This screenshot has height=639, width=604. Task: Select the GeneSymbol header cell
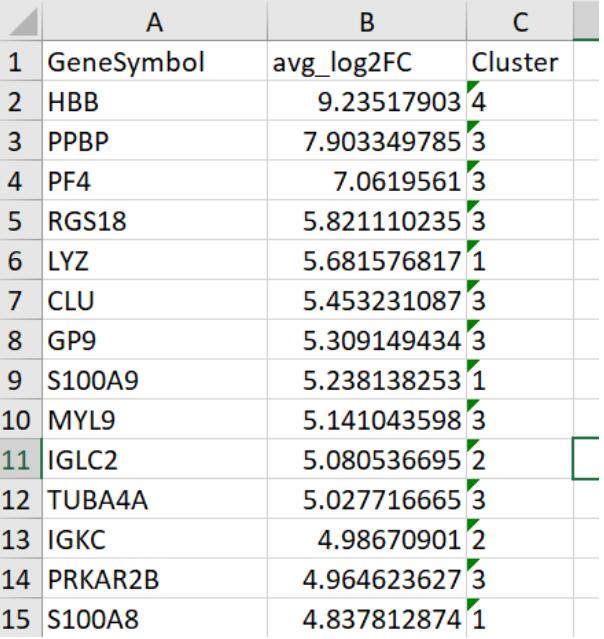(154, 61)
